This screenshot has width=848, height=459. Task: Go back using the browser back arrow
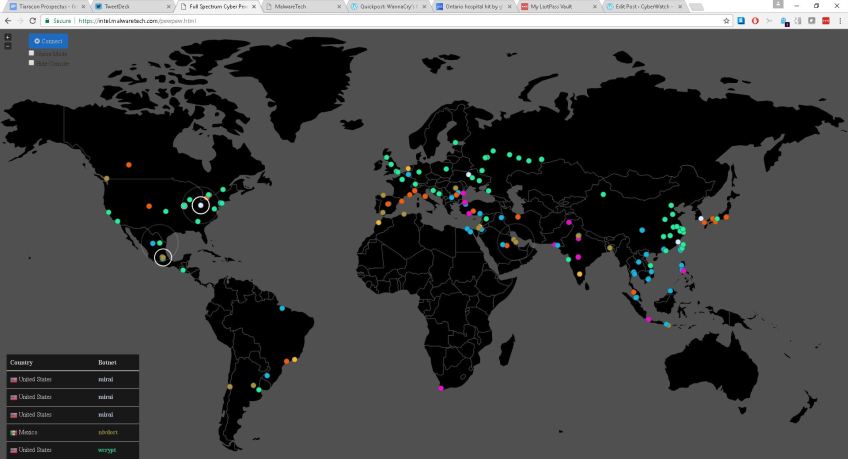(x=8, y=20)
